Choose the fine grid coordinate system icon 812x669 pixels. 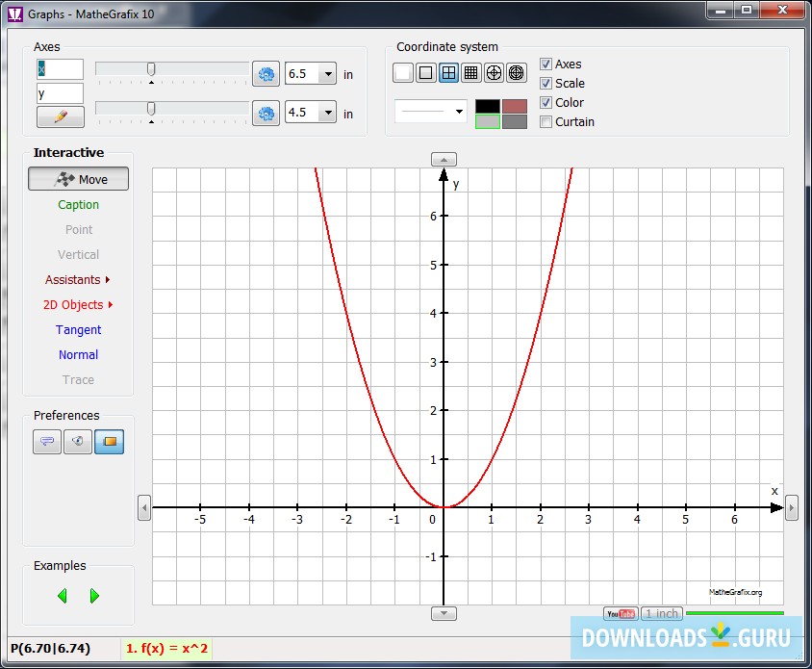(x=471, y=72)
